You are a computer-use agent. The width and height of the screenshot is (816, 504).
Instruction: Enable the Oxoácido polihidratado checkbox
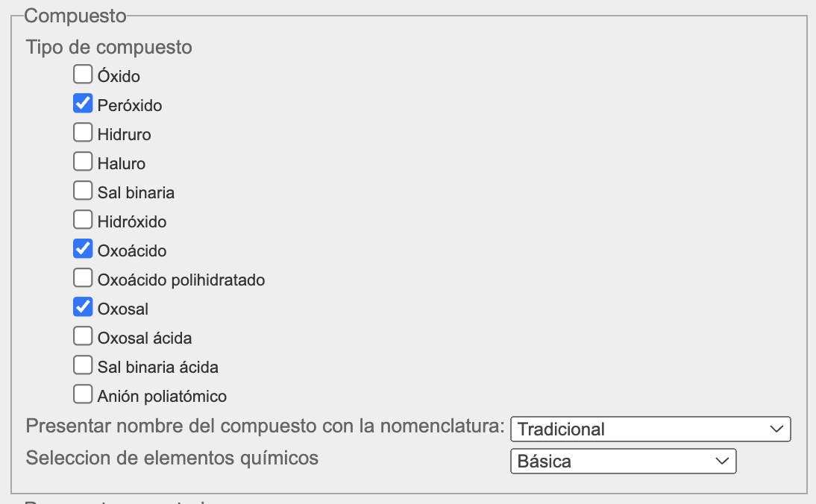tap(83, 278)
